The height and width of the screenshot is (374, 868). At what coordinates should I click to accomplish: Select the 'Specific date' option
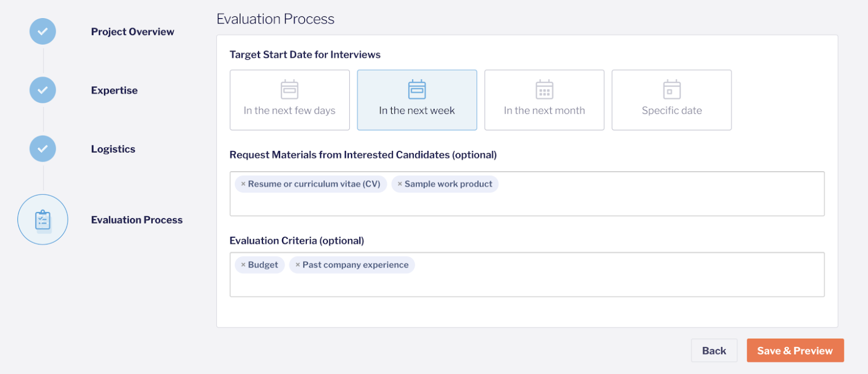[x=672, y=100]
